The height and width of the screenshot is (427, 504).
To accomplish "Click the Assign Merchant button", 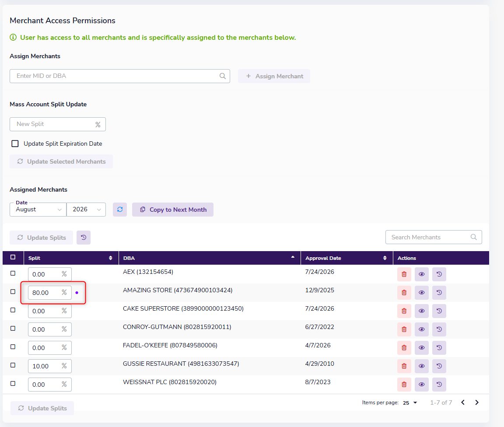I will point(274,76).
